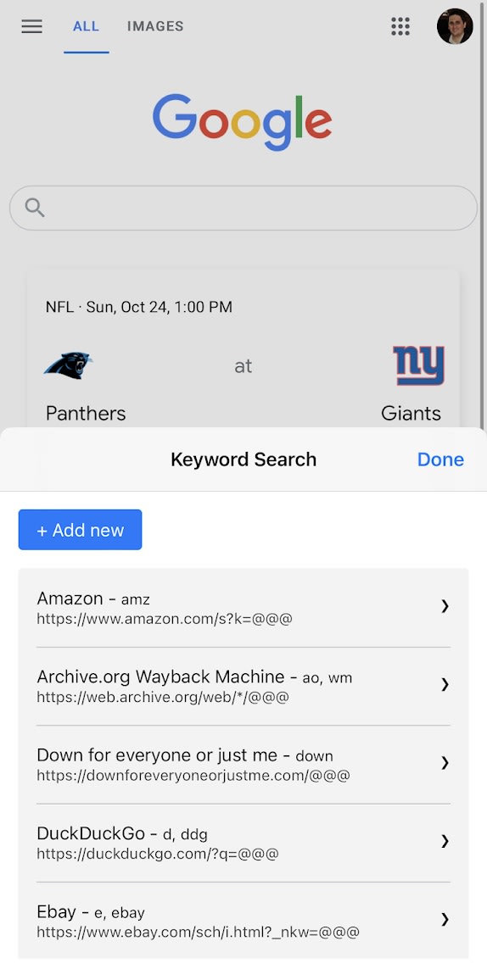Tap the magnifying glass search icon
Viewport: 487px width, 980px height.
pos(35,208)
